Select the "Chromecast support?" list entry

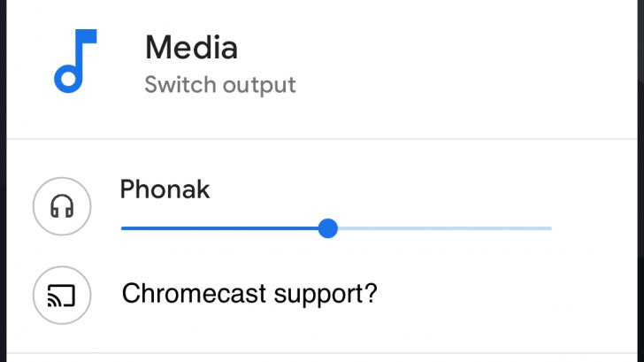[x=249, y=294]
